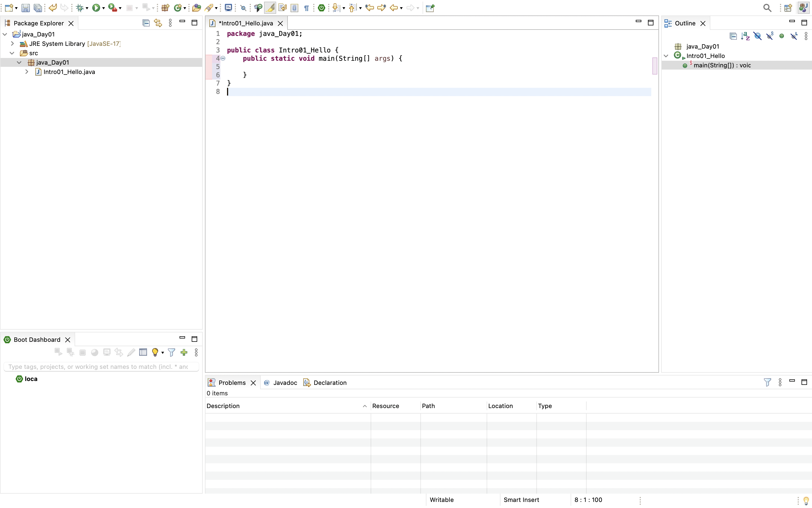
Task: Click the Open Perspective icon
Action: pyautogui.click(x=788, y=8)
